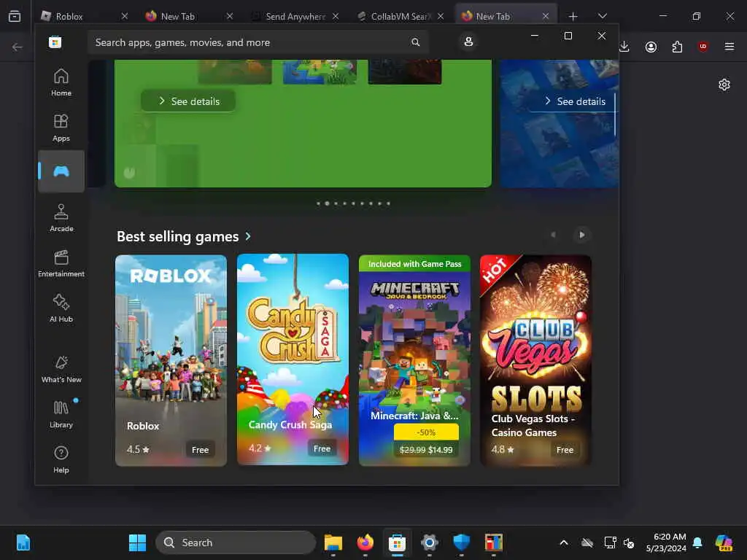Open the Firefox hamburger menu

[x=729, y=47]
